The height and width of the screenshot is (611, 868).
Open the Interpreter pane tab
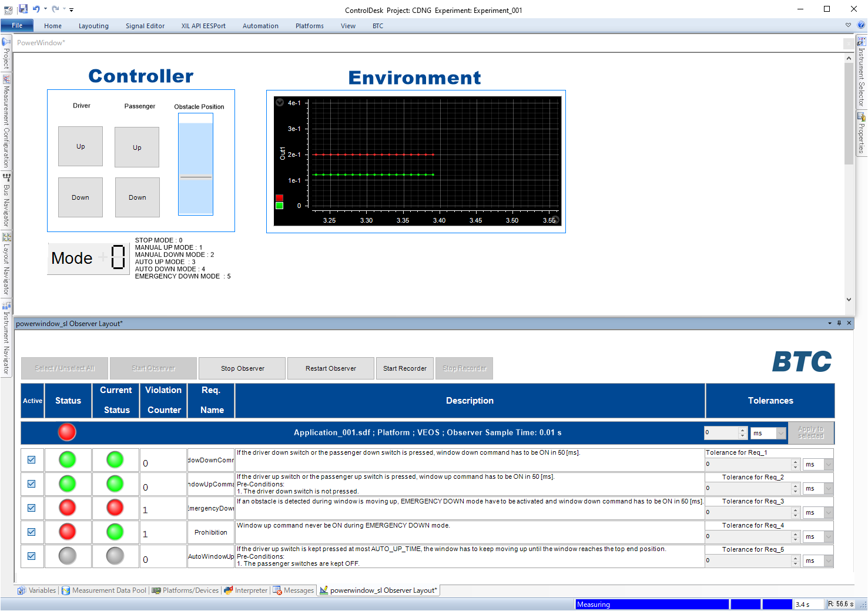point(246,590)
